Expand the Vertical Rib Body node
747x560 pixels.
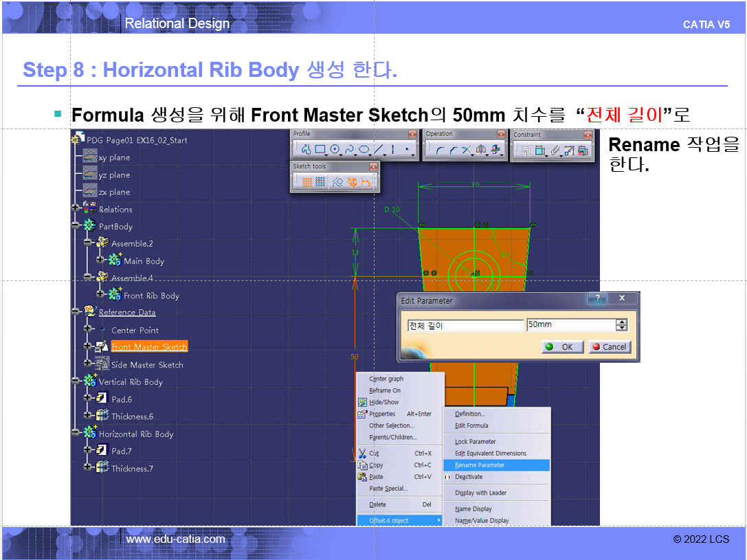pyautogui.click(x=76, y=381)
